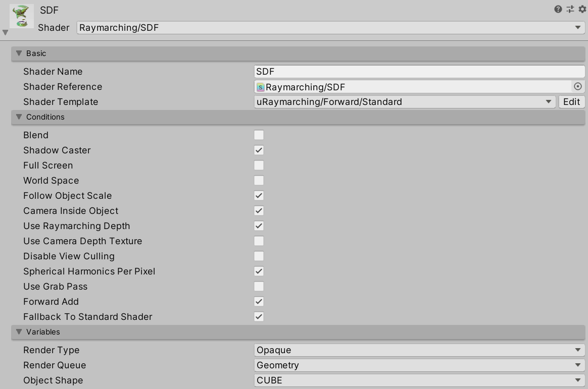This screenshot has height=389, width=588.
Task: Open the object picker circle for Shader Reference
Action: pos(578,86)
